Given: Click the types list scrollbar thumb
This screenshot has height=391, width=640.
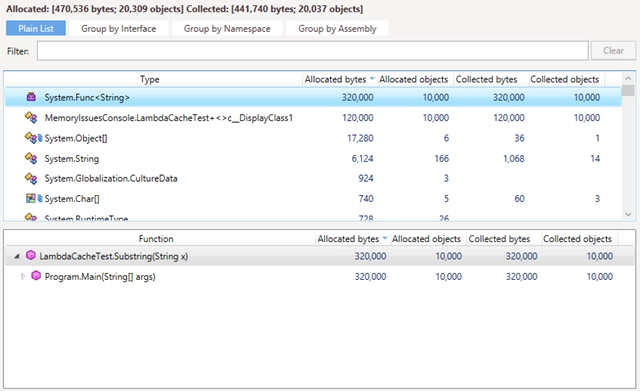Looking at the screenshot, I should tap(628, 91).
